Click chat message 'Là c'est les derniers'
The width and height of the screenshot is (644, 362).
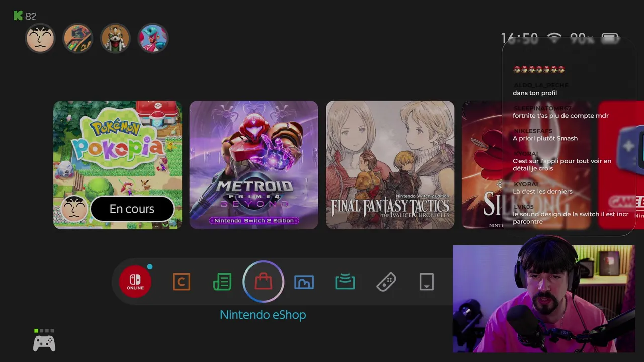(x=542, y=191)
